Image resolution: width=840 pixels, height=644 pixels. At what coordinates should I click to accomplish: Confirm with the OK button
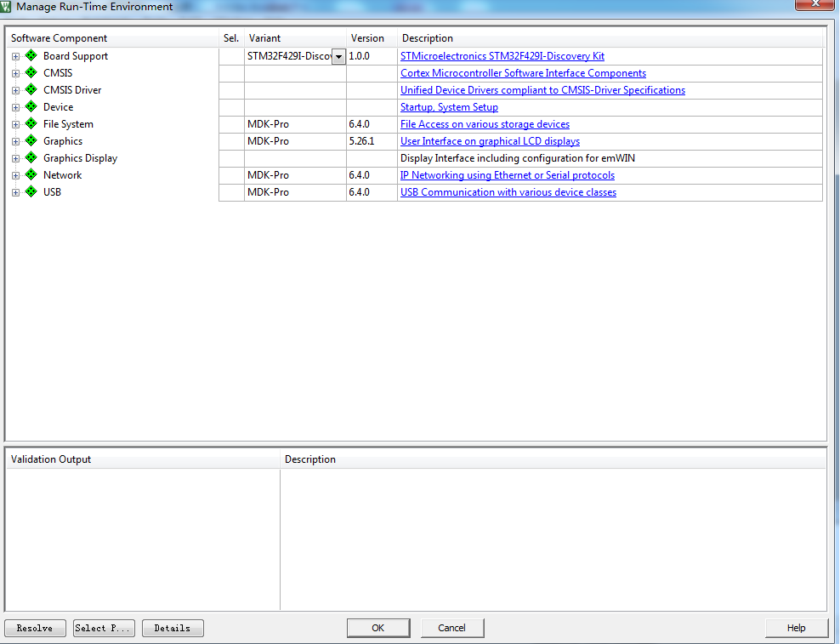pos(378,627)
